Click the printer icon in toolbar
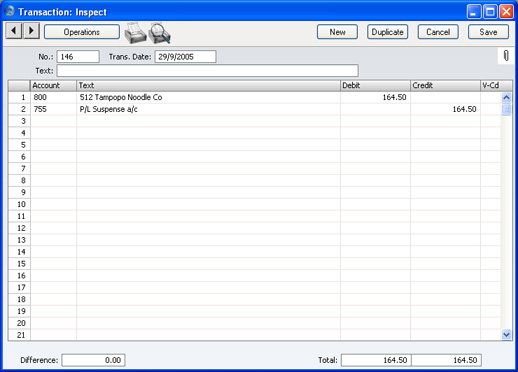518x372 pixels. (135, 33)
